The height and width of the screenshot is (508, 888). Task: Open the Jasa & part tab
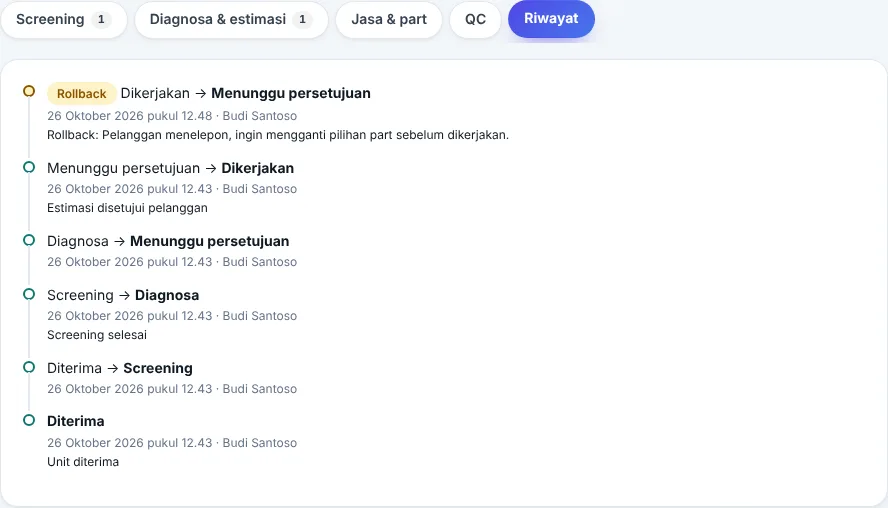388,19
